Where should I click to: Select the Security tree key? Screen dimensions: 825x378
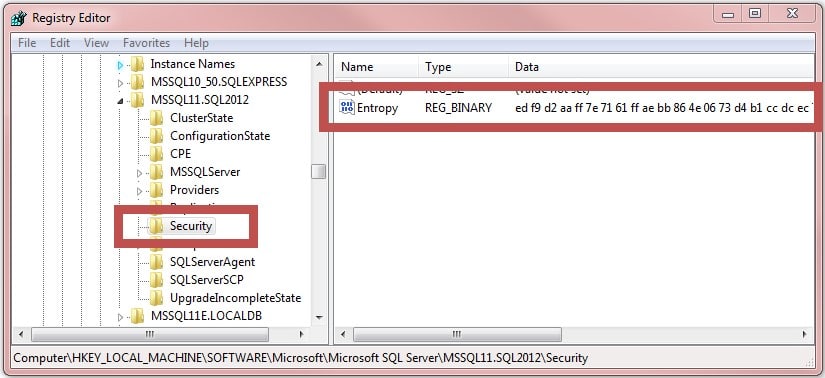point(190,226)
